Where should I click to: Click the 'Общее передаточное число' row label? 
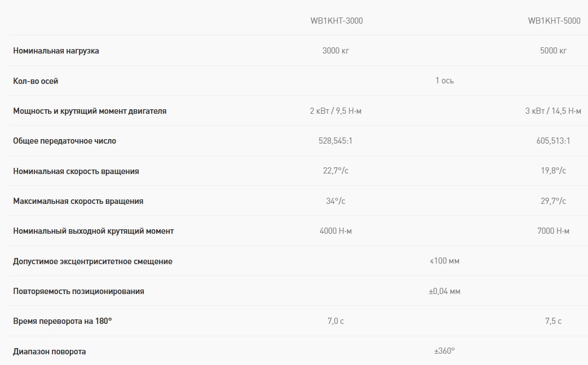pyautogui.click(x=64, y=141)
